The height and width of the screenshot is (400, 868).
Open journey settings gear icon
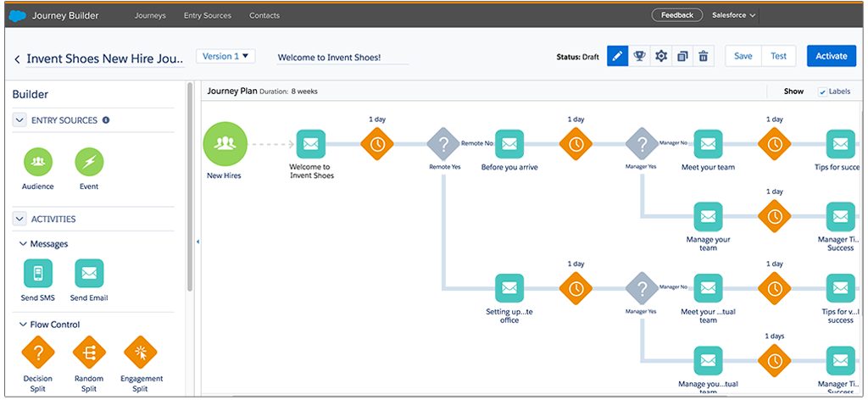point(661,56)
